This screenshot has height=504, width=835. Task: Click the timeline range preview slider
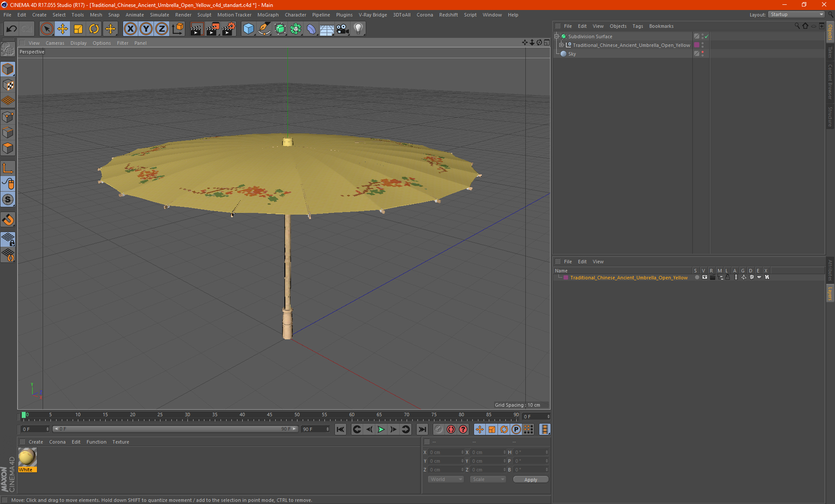point(175,429)
